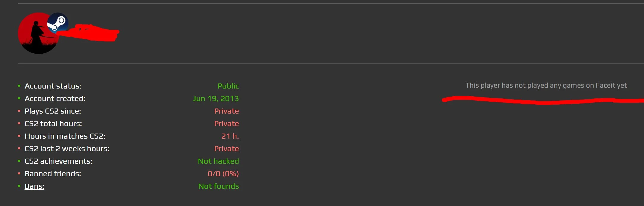This screenshot has height=206, width=644.
Task: Open the underlined Bans link
Action: (x=34, y=186)
